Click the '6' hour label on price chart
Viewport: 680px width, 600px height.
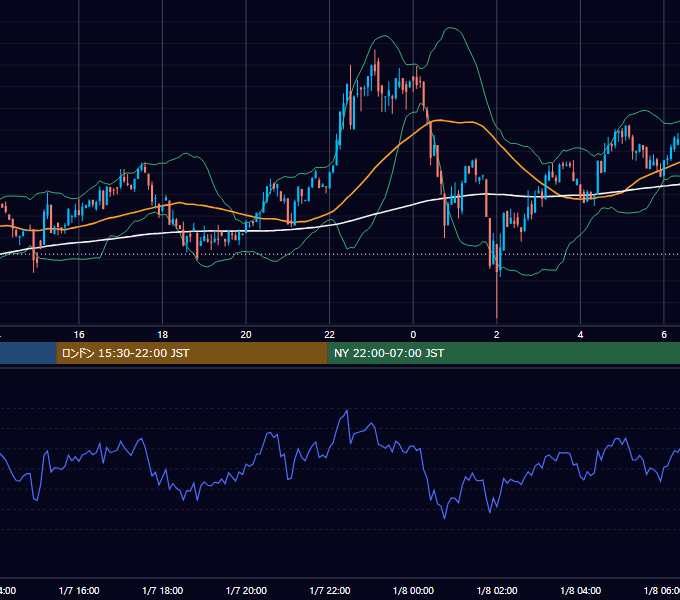tap(664, 334)
